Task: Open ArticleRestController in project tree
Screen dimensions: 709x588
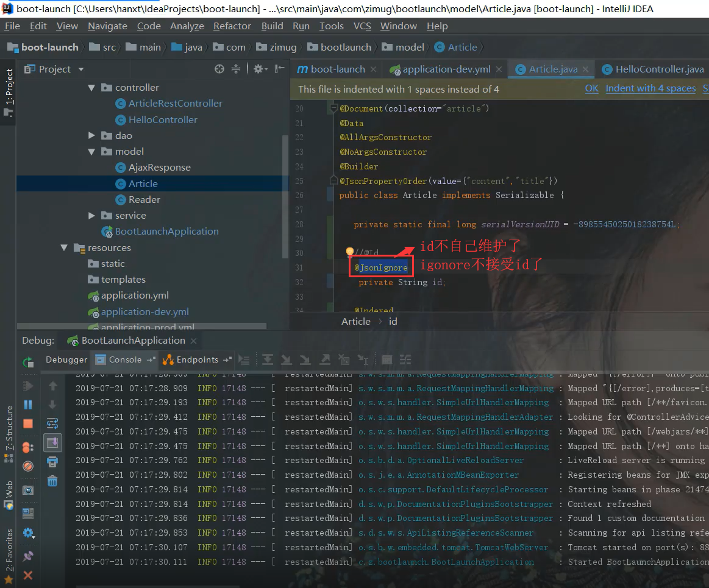Action: coord(175,104)
